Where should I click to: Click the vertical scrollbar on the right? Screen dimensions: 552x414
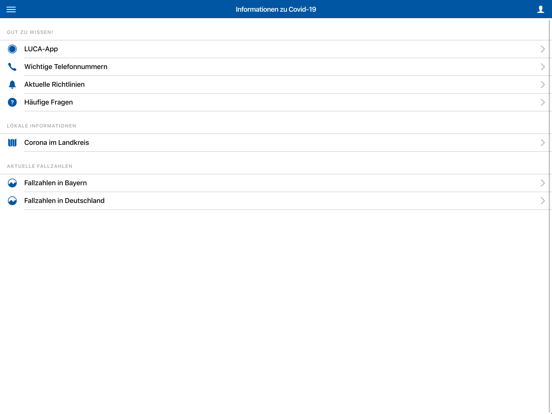tap(550, 216)
